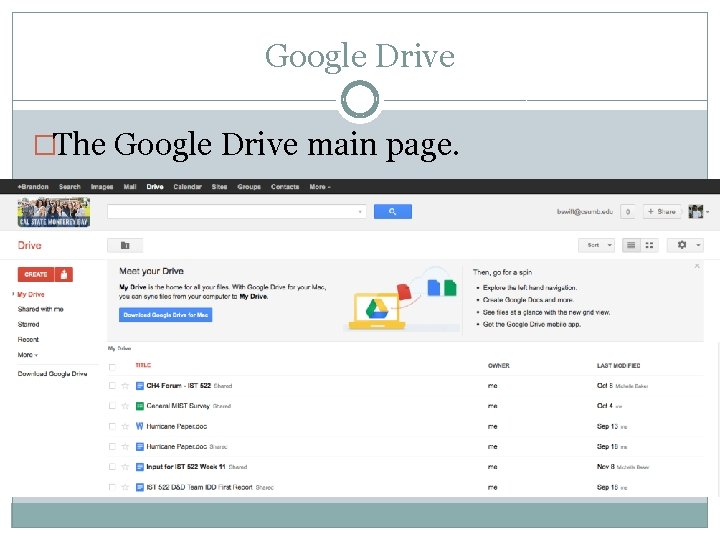Check the CH4 Forum - IST 522 checkbox
This screenshot has width=720, height=540.
[x=112, y=386]
